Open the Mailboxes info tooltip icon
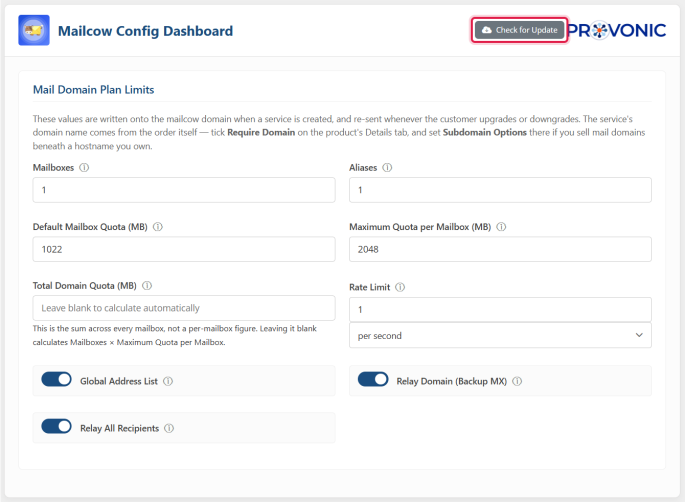 point(84,167)
